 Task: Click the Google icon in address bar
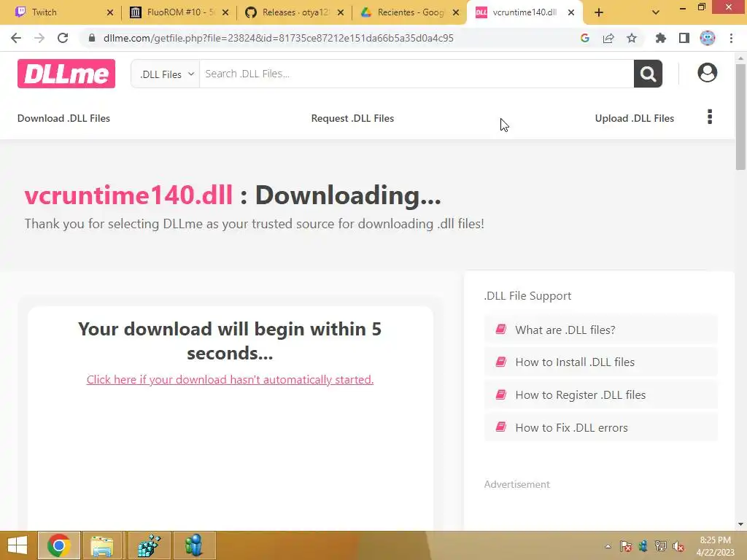pyautogui.click(x=585, y=38)
